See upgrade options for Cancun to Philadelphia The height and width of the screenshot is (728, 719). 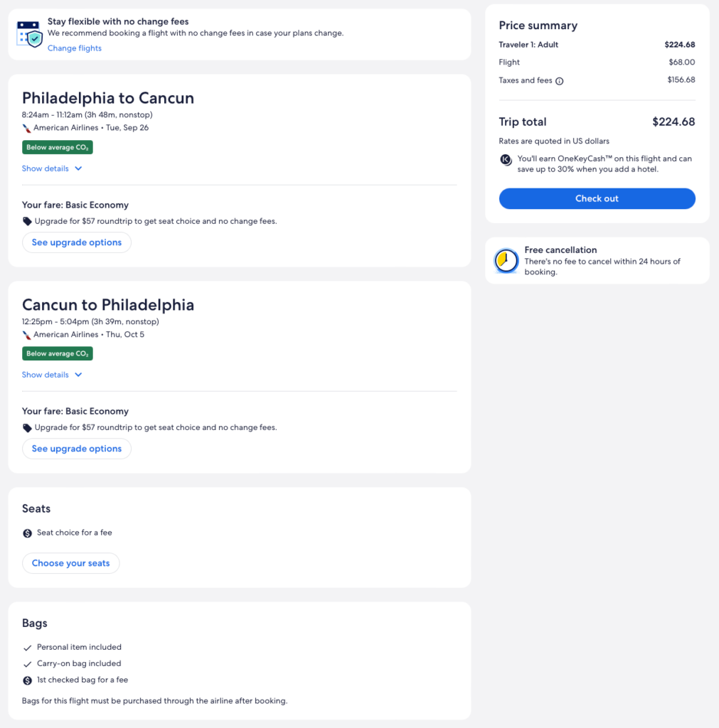[77, 449]
